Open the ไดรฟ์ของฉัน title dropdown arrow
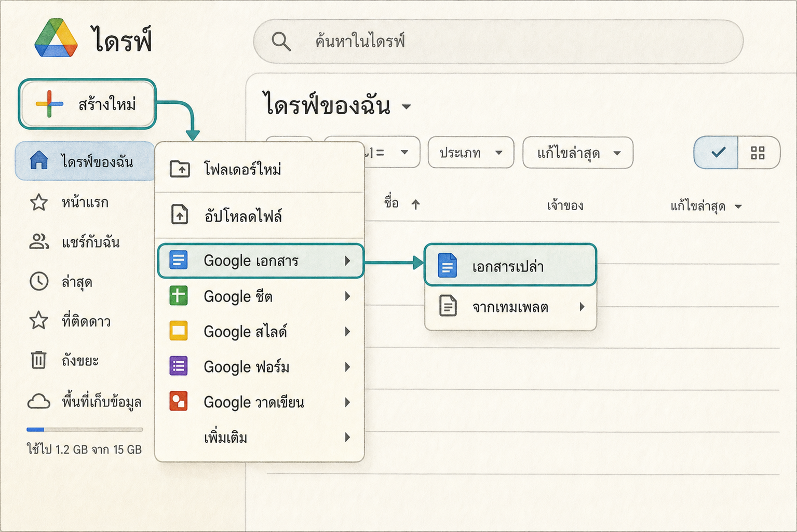 [407, 107]
